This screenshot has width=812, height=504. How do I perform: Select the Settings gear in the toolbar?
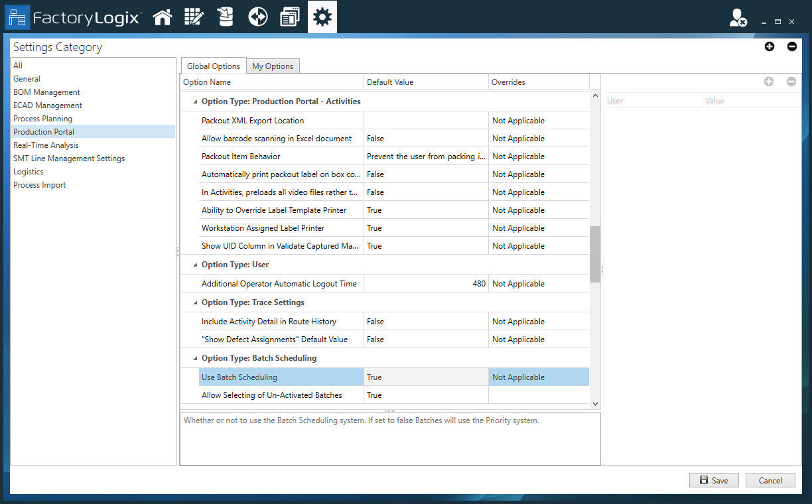pos(322,17)
